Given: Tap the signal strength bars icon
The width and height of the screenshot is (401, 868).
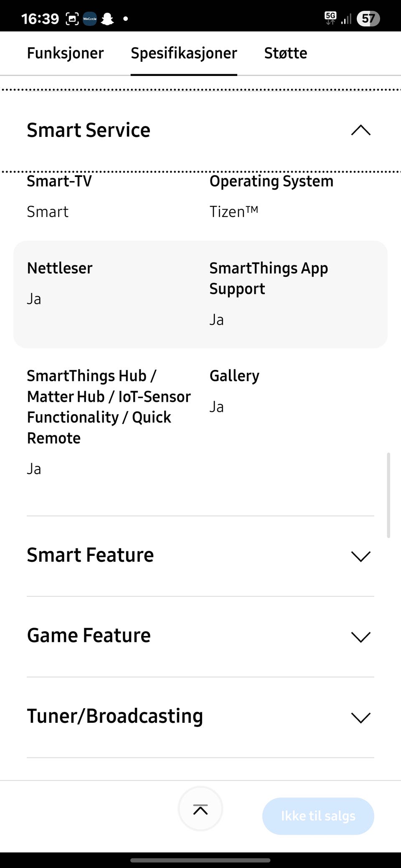Looking at the screenshot, I should pos(346,19).
